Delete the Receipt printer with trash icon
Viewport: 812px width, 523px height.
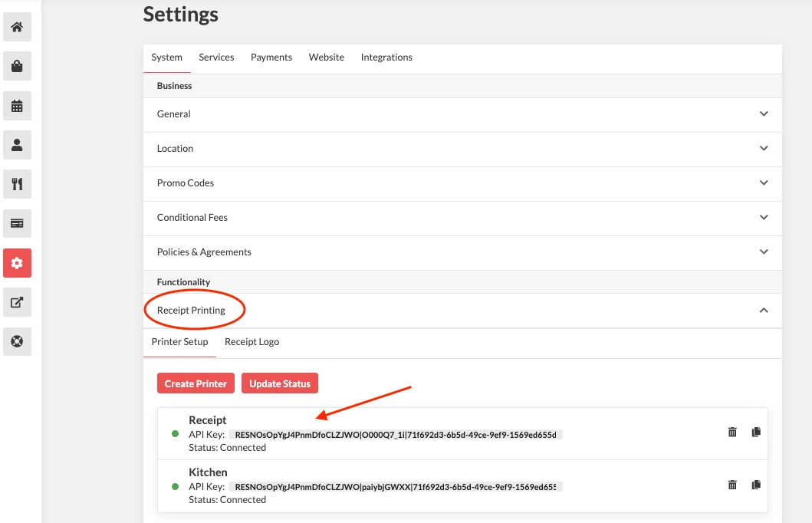732,432
